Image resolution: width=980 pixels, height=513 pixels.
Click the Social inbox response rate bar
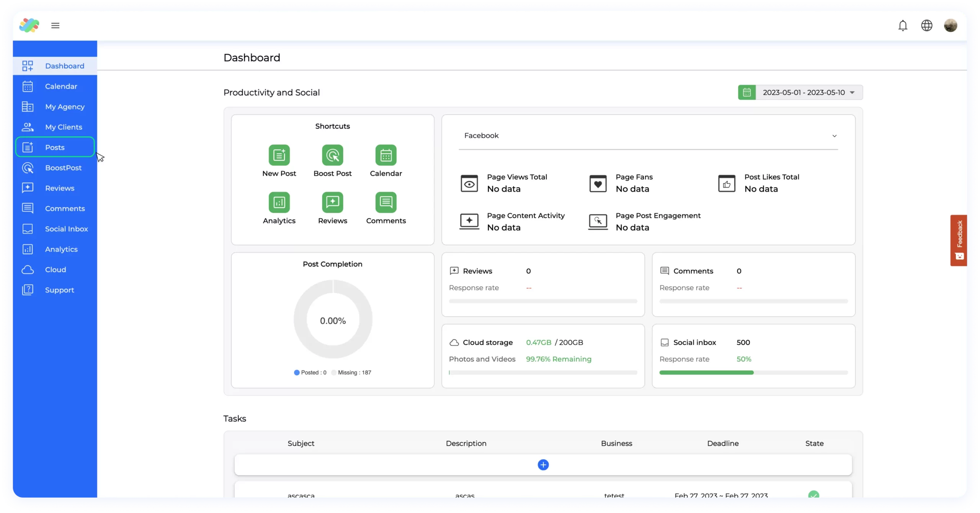[x=753, y=372]
